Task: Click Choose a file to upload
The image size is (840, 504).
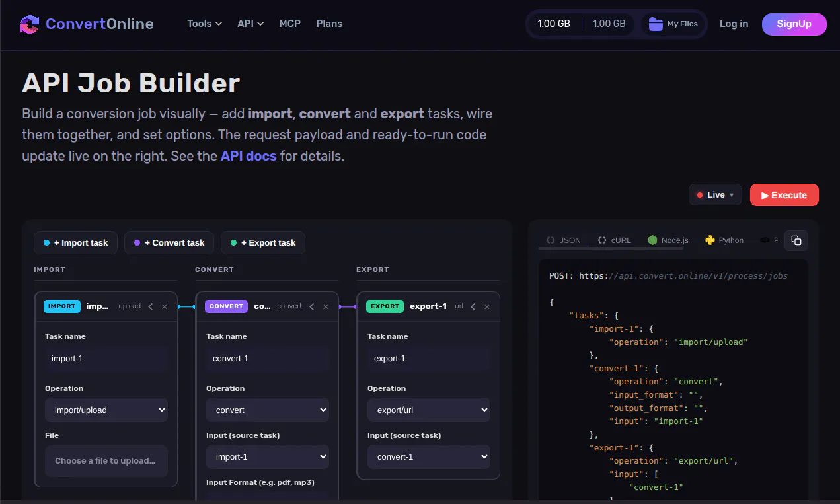Action: pos(106,461)
